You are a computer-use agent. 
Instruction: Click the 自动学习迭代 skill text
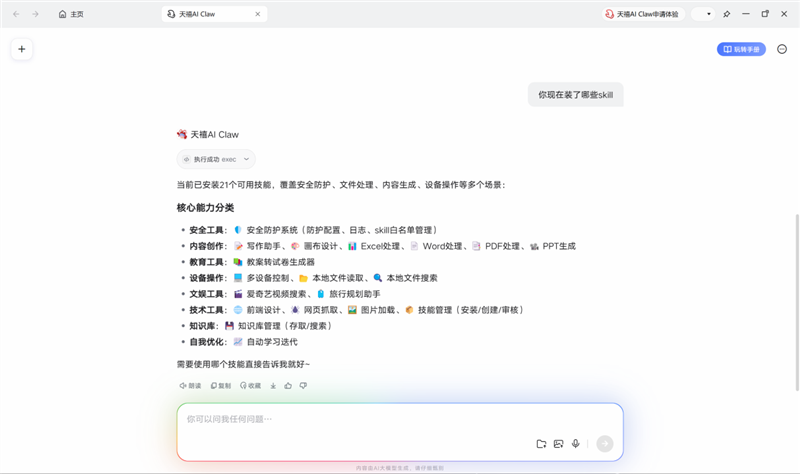272,342
